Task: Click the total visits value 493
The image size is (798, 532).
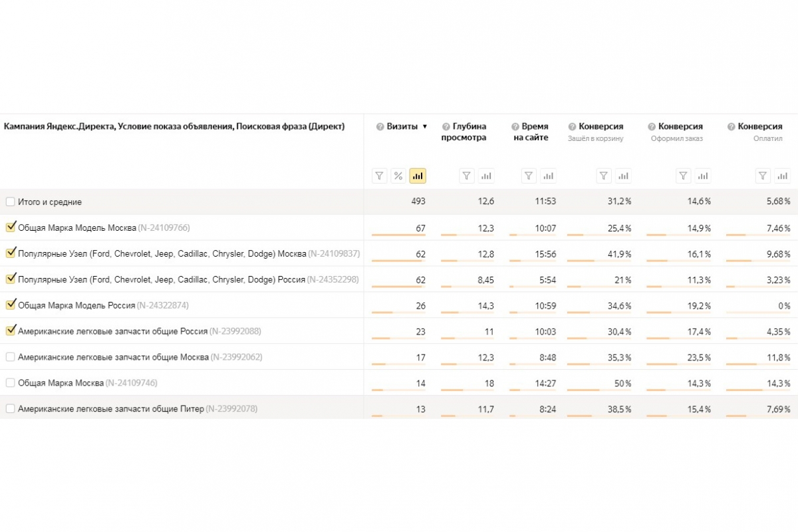Action: pyautogui.click(x=418, y=201)
